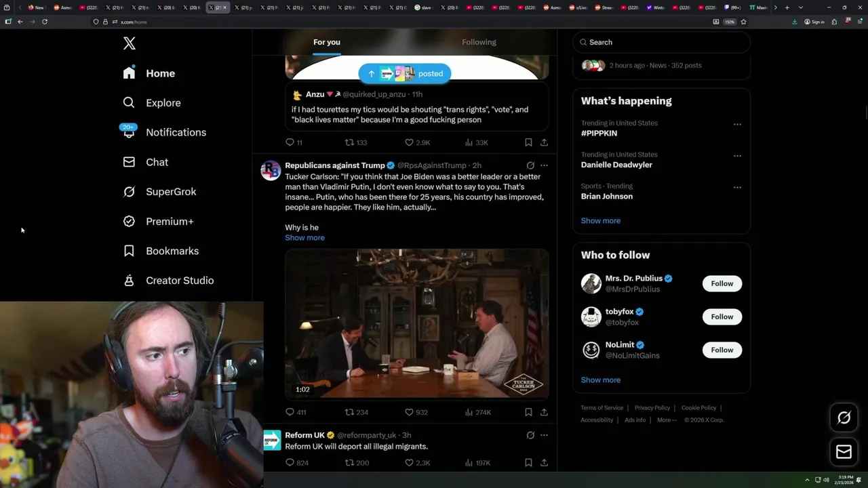Follow Mrs. Dr. Publius
Viewport: 868px width, 488px height.
722,283
